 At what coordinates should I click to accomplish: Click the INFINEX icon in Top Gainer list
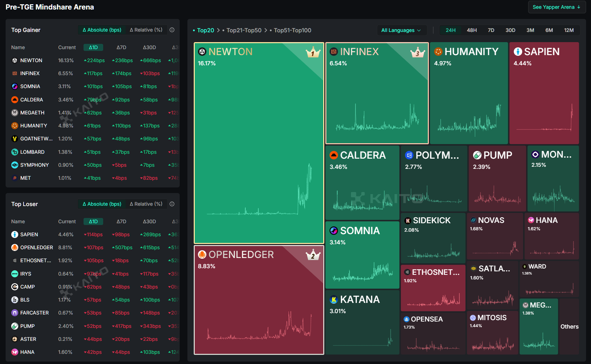(x=15, y=73)
